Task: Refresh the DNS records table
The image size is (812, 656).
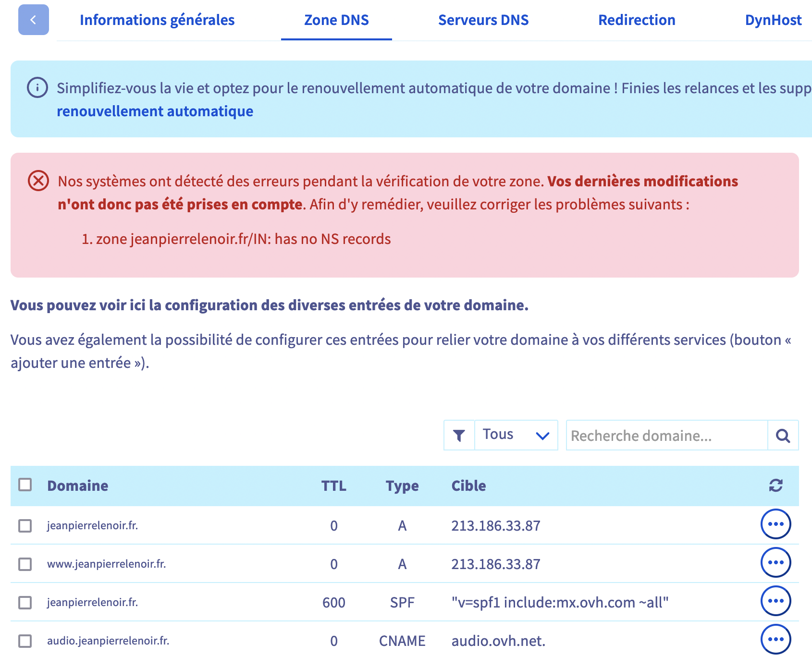Action: tap(775, 486)
